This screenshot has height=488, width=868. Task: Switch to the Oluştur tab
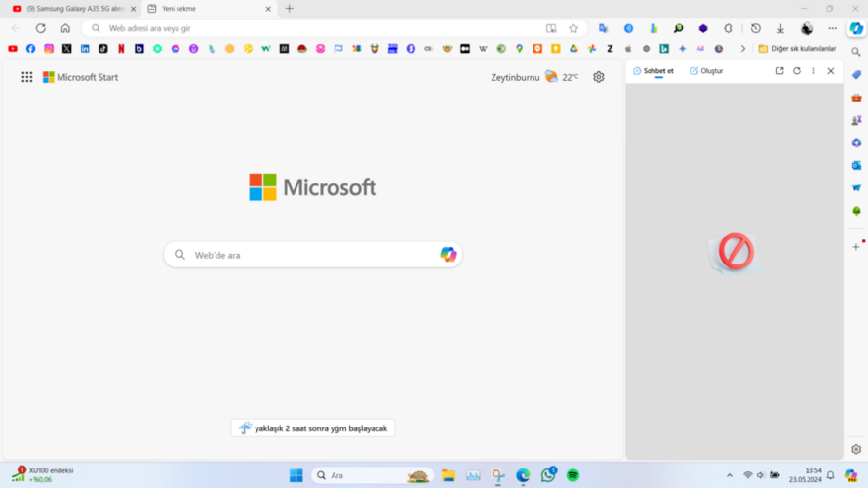[706, 71]
